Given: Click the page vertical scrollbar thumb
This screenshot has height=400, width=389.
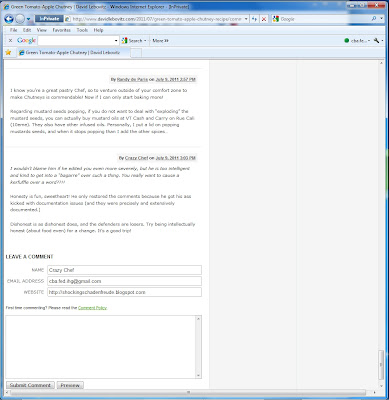Looking at the screenshot, I should (381, 365).
